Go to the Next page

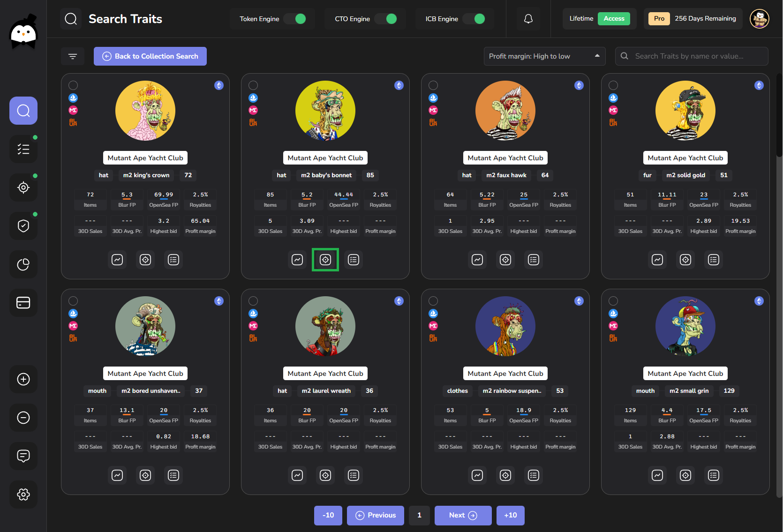pos(463,516)
